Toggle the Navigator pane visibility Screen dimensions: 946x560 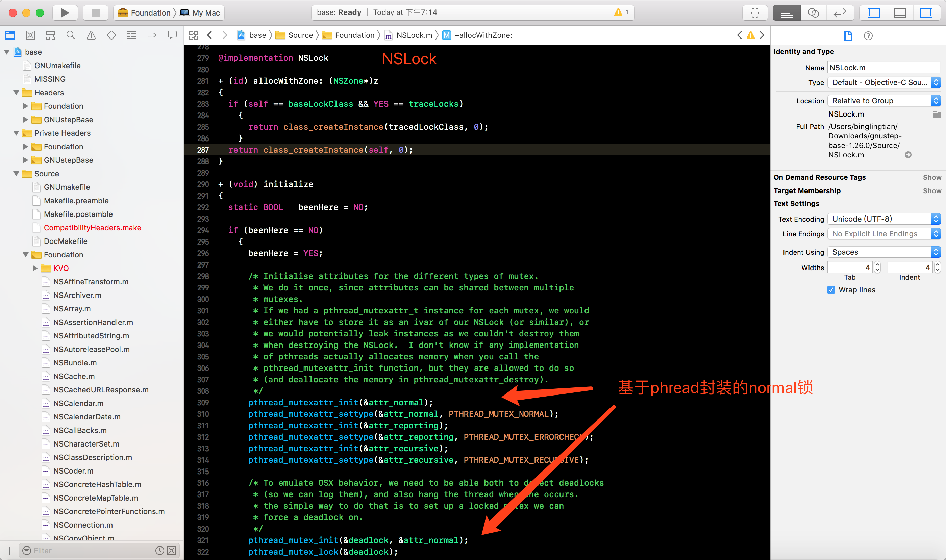(873, 13)
